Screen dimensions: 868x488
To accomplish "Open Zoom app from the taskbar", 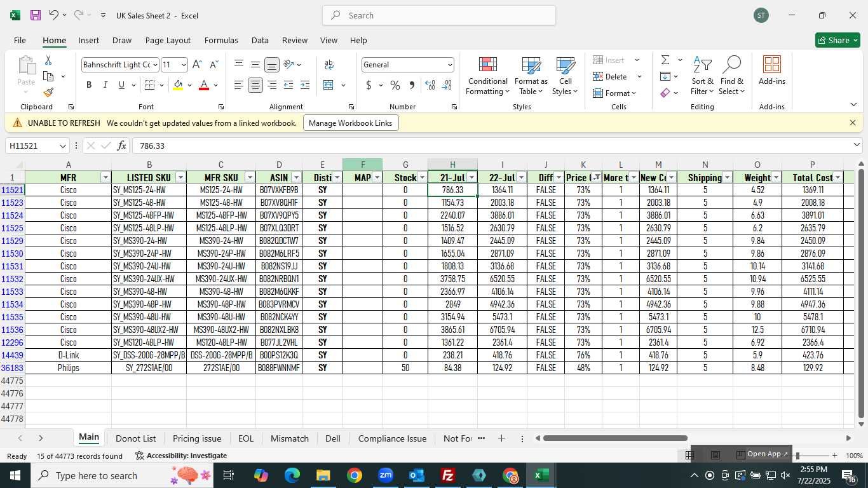I will (386, 475).
